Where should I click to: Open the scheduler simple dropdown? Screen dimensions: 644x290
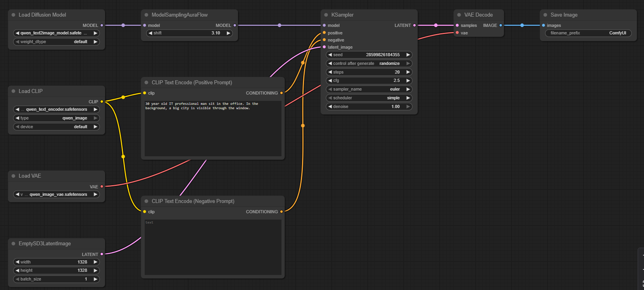(369, 98)
